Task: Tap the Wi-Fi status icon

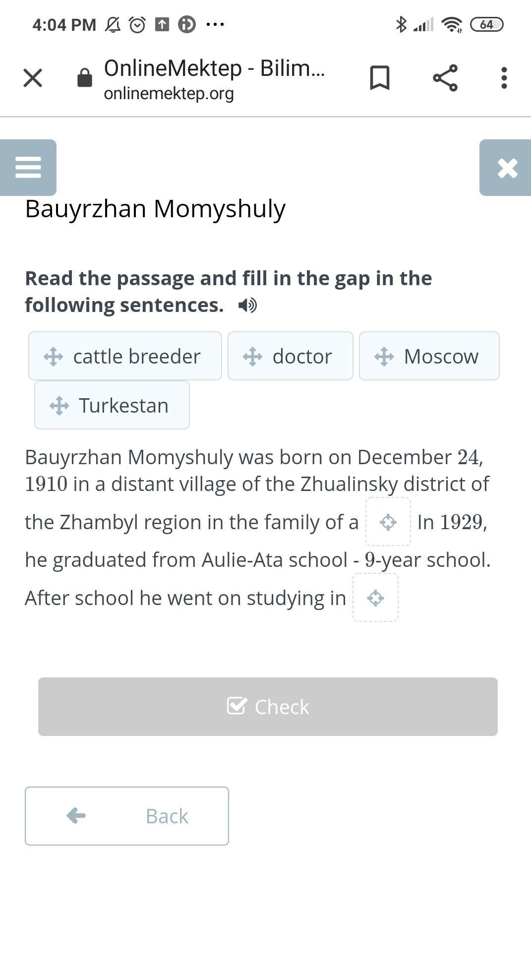Action: [x=452, y=24]
